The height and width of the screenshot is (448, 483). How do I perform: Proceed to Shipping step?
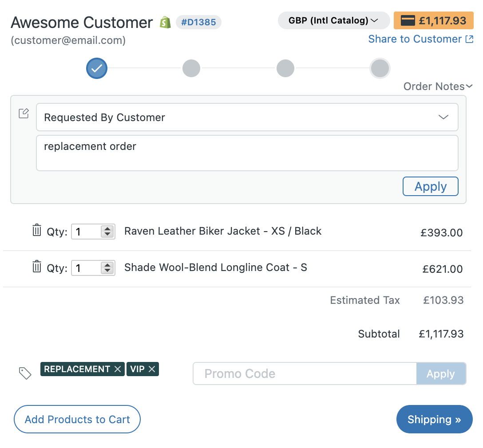[x=434, y=419]
